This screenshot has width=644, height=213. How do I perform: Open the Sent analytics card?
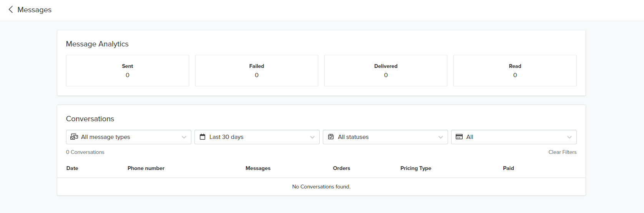pos(128,71)
